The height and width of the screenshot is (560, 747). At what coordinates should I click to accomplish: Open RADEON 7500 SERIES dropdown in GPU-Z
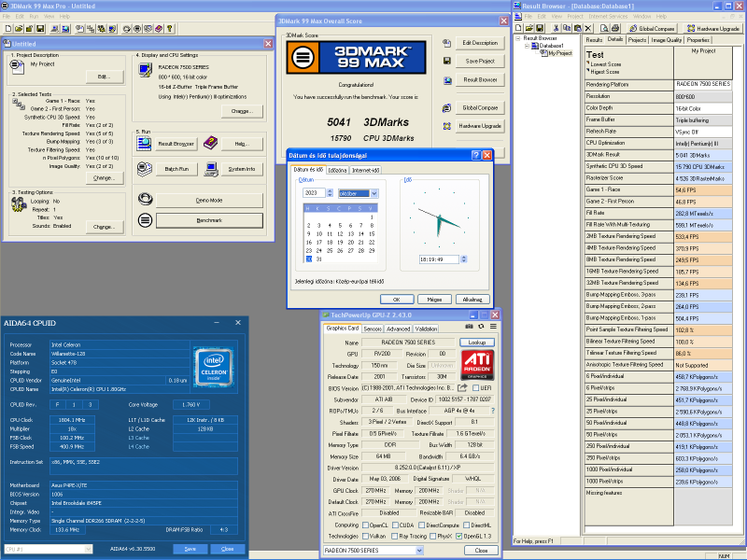[x=419, y=551]
